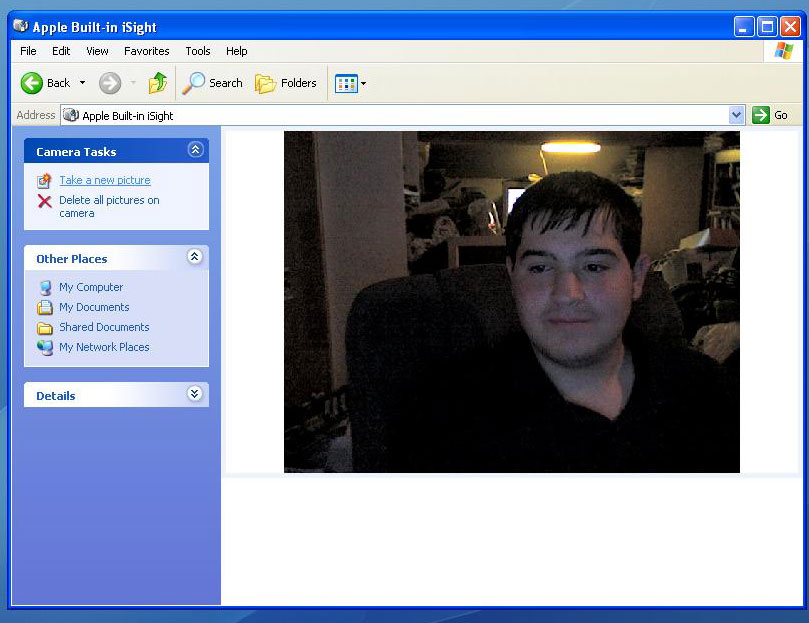Click the green Back arrow icon
809x623 pixels.
click(x=31, y=83)
